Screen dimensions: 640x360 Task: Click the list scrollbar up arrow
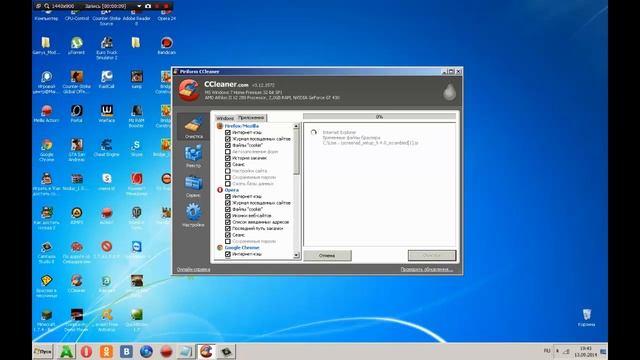pos(296,126)
